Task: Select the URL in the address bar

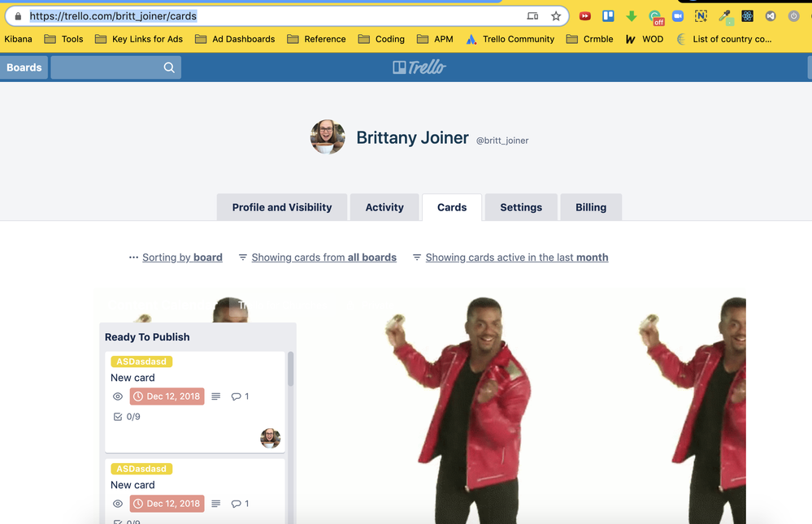Action: (113, 16)
